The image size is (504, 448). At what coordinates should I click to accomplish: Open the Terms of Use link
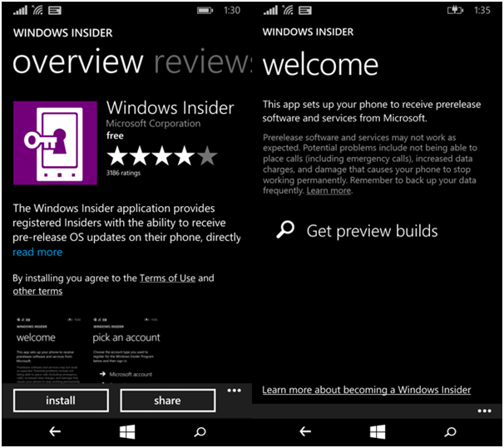(x=167, y=278)
